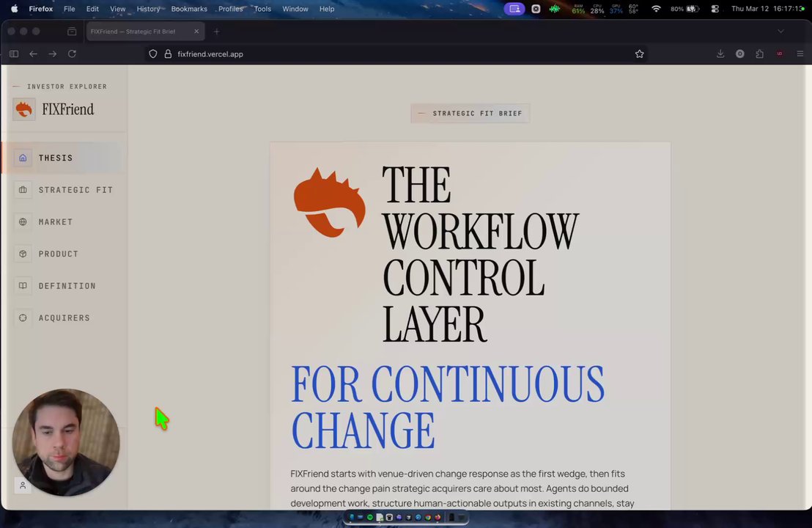Screen dimensions: 812x528
Task: Select the FIXFriend Strategic Fit Brief tab
Action: (145, 32)
